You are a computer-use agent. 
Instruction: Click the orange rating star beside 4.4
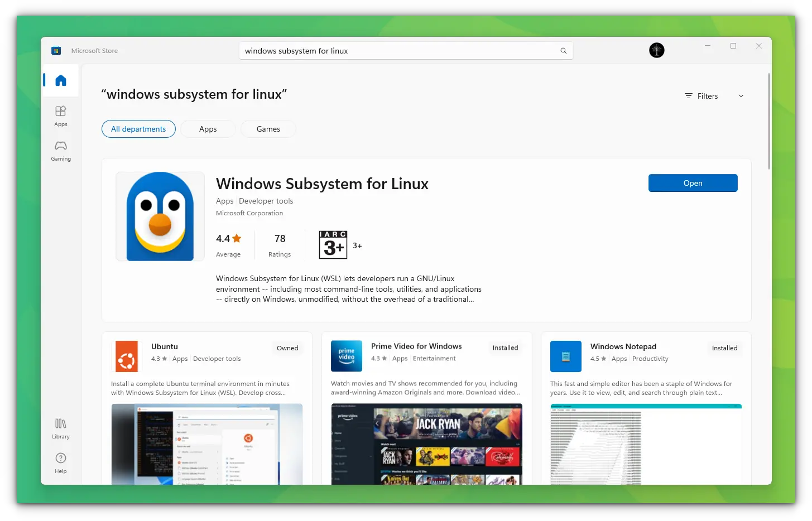[x=237, y=238]
